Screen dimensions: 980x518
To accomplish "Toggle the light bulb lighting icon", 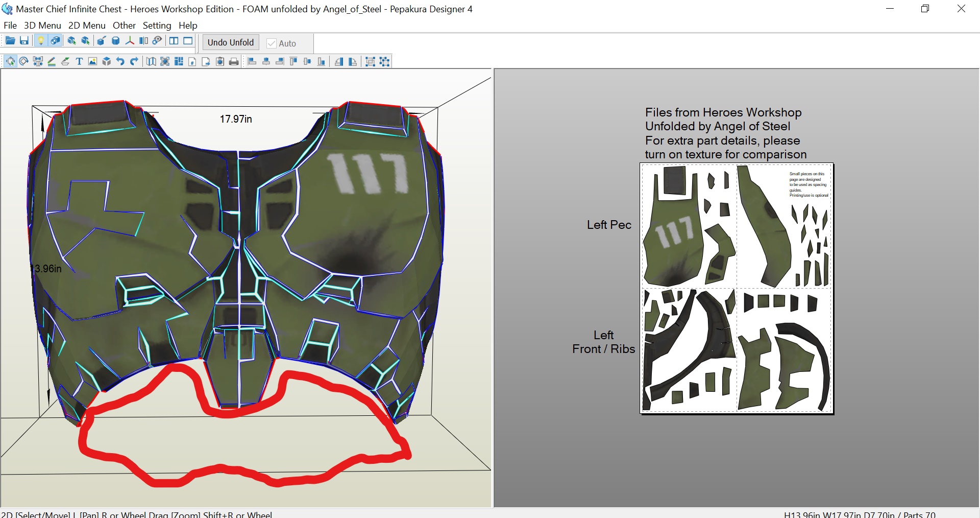I will click(41, 41).
